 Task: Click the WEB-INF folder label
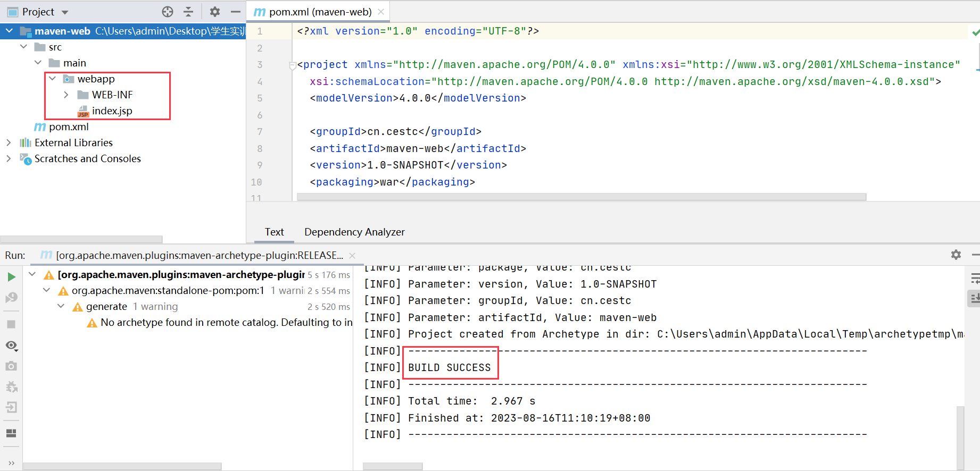(112, 95)
